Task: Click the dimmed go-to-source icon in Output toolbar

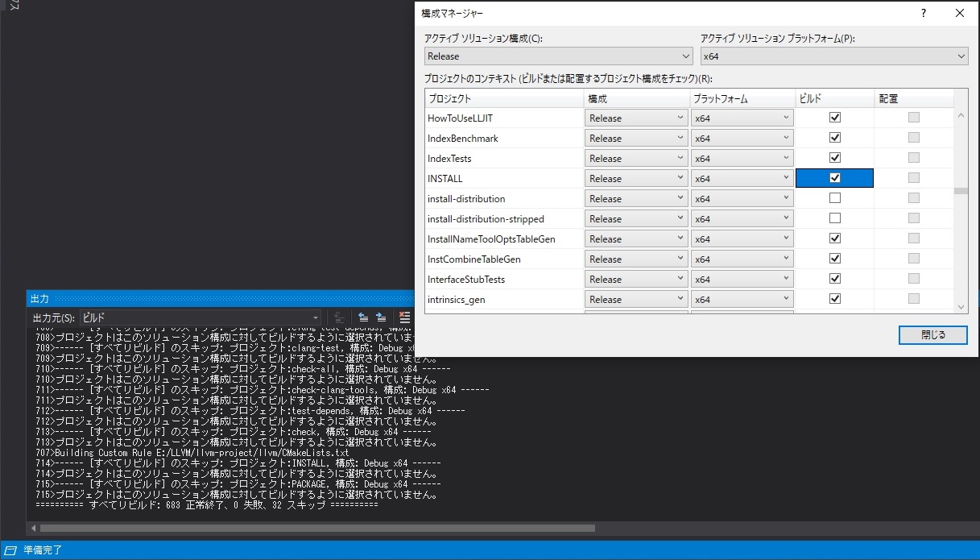Action: (338, 317)
